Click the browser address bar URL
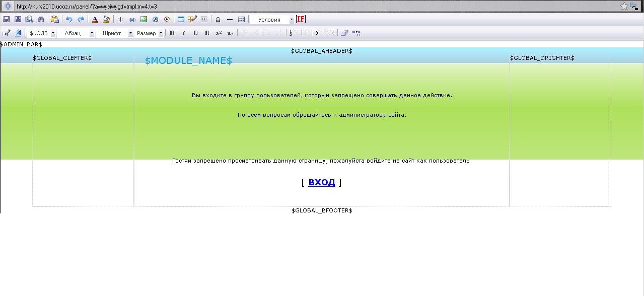 (87, 6)
